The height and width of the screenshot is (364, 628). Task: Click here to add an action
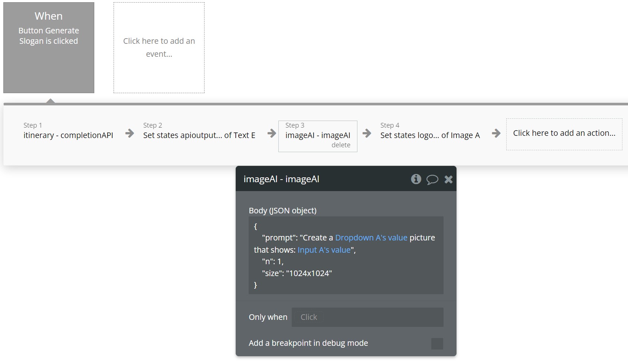click(x=564, y=133)
